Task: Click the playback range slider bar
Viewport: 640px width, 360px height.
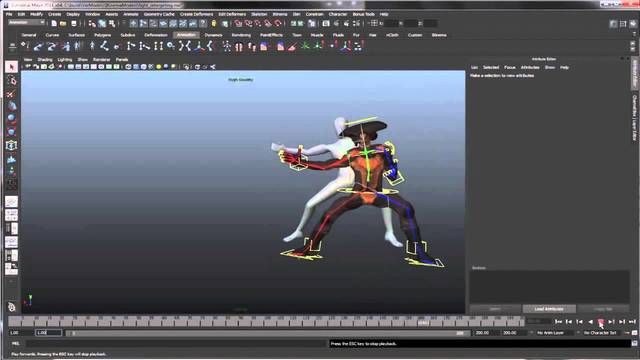Action: tap(267, 333)
